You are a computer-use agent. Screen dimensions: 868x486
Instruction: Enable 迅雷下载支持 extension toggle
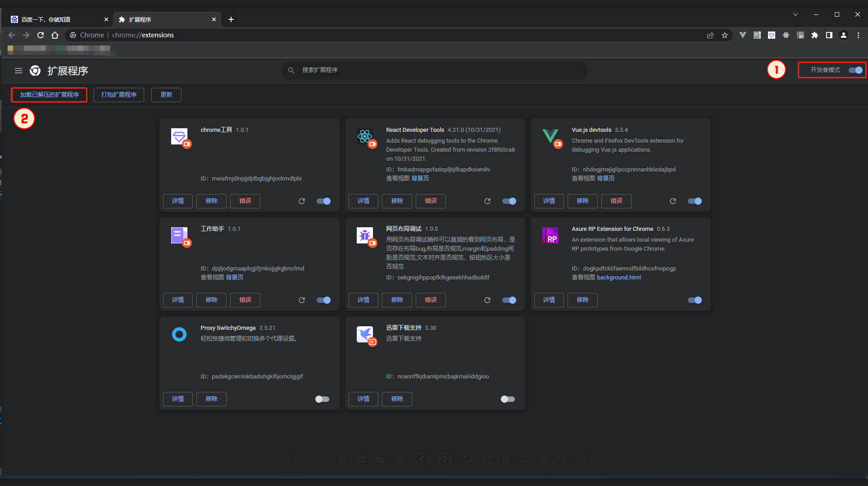pyautogui.click(x=508, y=399)
